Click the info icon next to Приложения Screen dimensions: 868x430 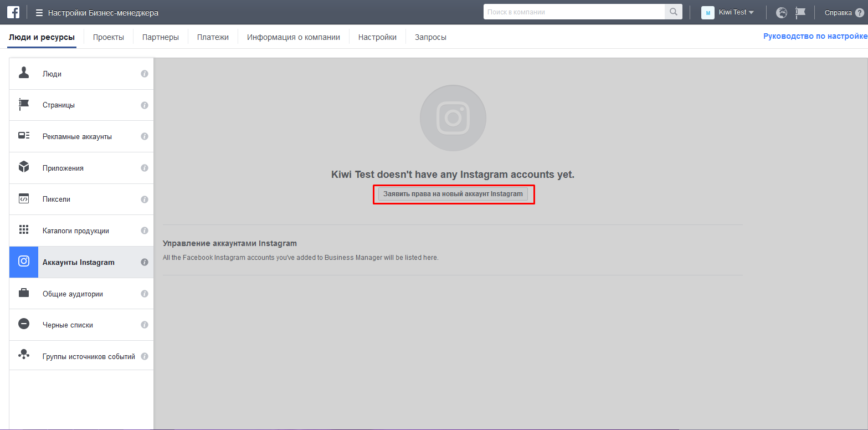[145, 168]
